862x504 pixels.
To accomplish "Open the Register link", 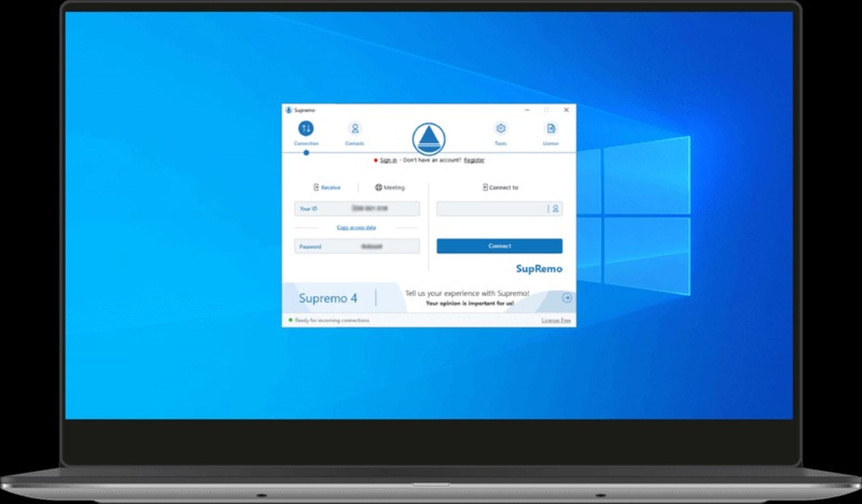I will click(475, 160).
